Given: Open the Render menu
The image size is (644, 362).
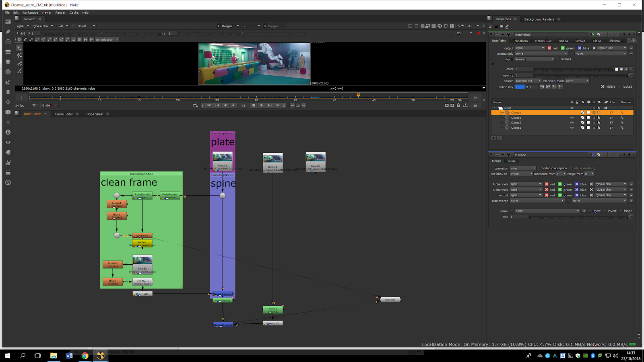Looking at the screenshot, I should pos(60,12).
